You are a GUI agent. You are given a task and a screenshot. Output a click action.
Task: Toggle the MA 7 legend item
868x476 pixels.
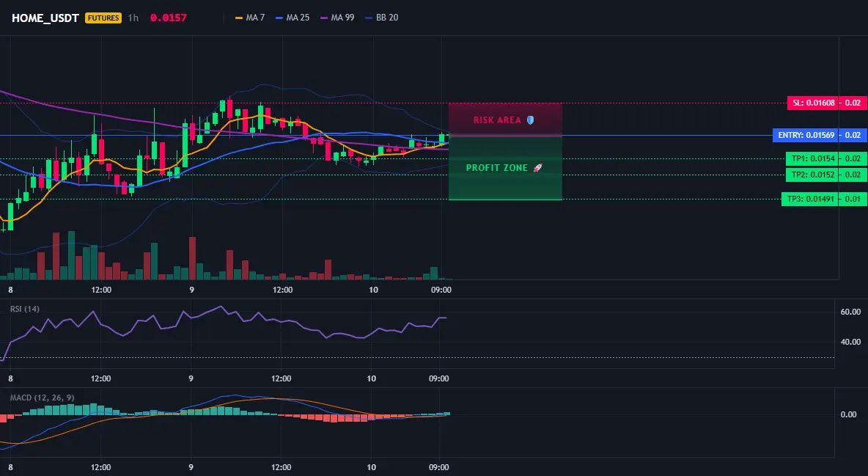coord(250,18)
